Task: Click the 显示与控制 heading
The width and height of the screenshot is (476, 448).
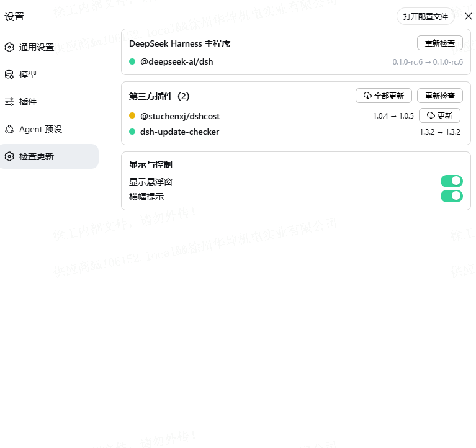Action: (x=151, y=165)
